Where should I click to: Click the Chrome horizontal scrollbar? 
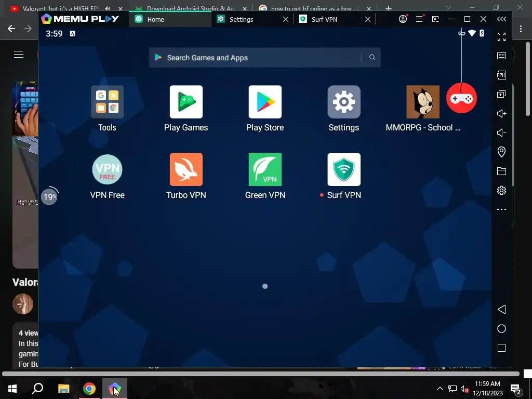click(261, 374)
